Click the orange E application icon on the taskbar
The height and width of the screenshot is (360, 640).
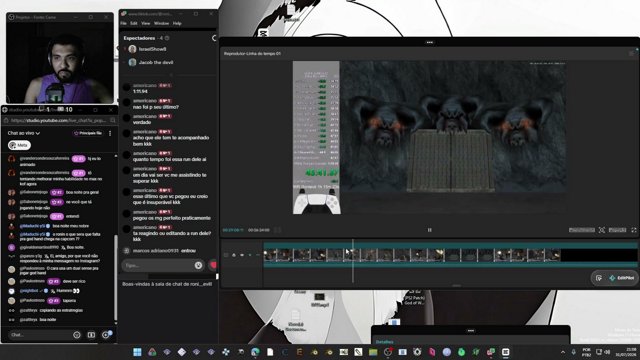pos(299,352)
